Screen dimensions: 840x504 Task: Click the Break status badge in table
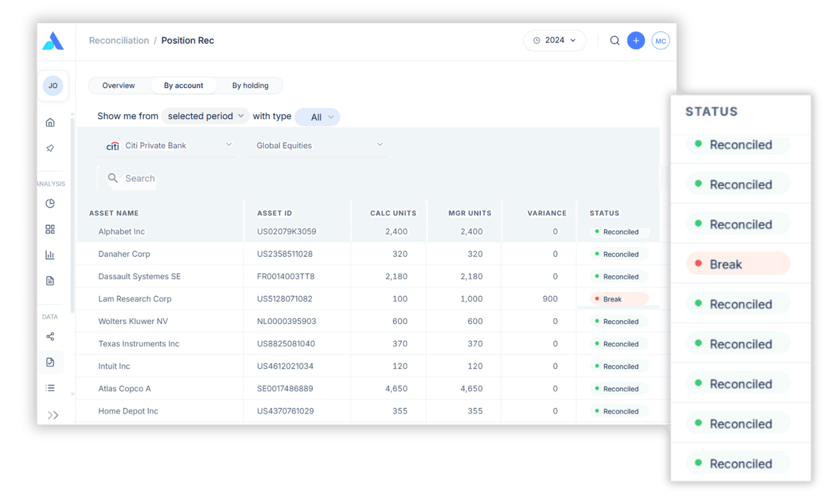coord(619,299)
